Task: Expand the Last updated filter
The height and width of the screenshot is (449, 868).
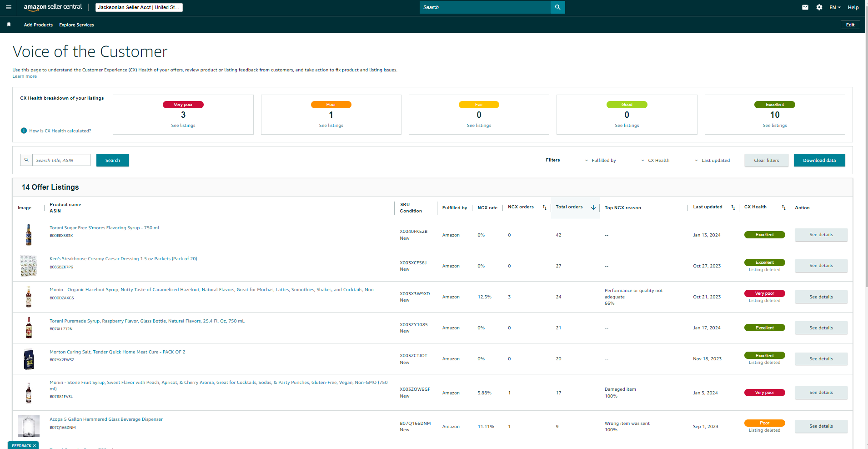Action: pos(712,161)
